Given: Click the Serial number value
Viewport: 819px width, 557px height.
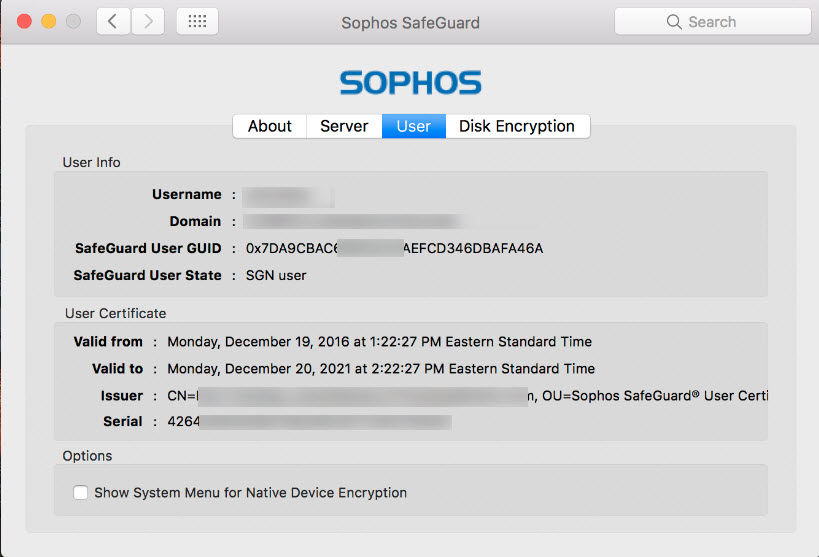Looking at the screenshot, I should (x=309, y=422).
